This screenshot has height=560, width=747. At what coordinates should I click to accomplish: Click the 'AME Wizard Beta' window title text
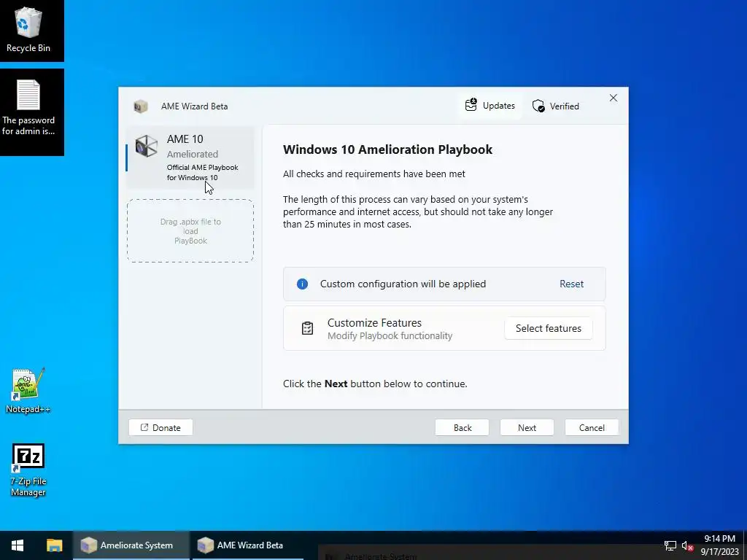click(194, 106)
